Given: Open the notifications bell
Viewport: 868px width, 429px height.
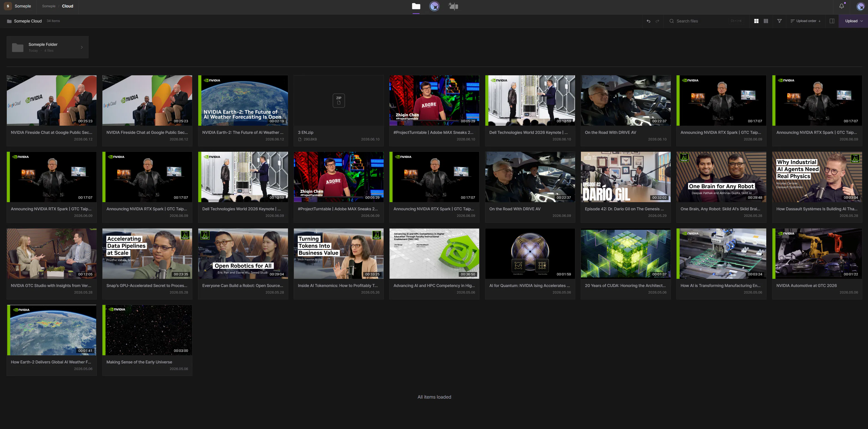Looking at the screenshot, I should click(x=841, y=6).
